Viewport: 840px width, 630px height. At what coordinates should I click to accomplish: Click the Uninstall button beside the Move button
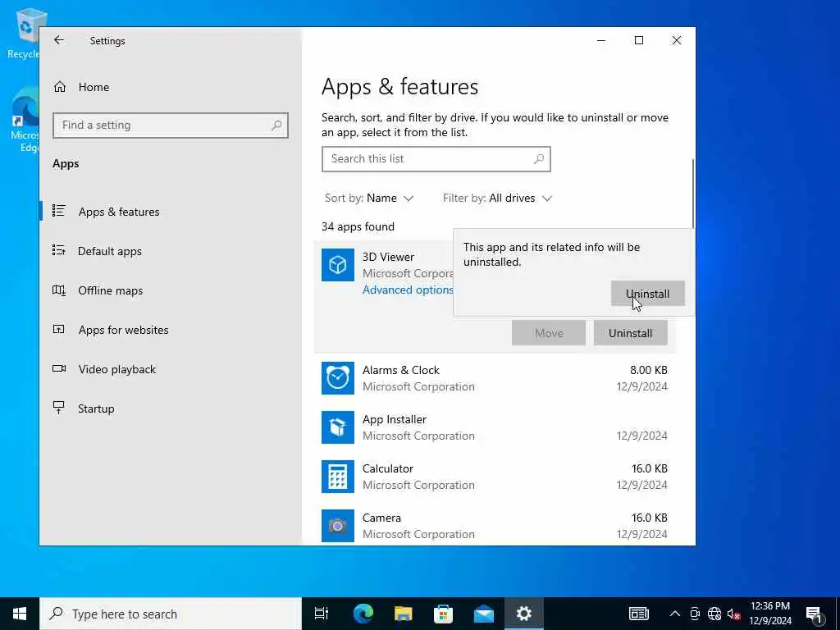click(x=631, y=333)
